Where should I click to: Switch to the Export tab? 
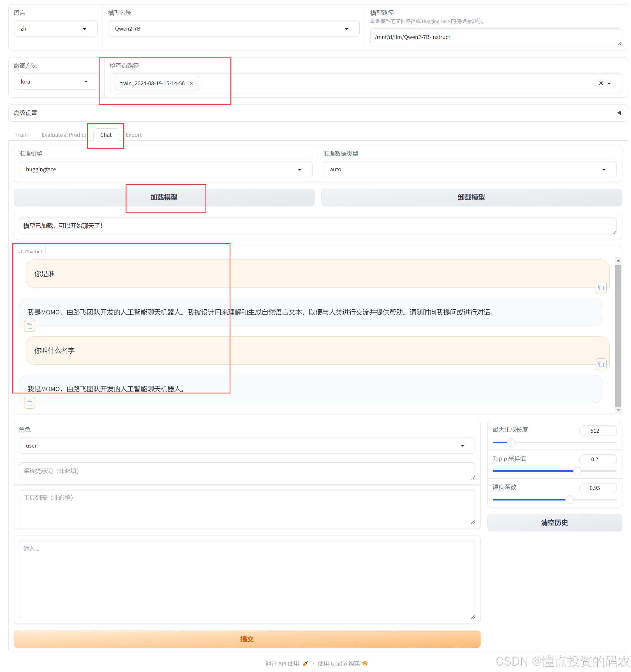[x=133, y=135]
